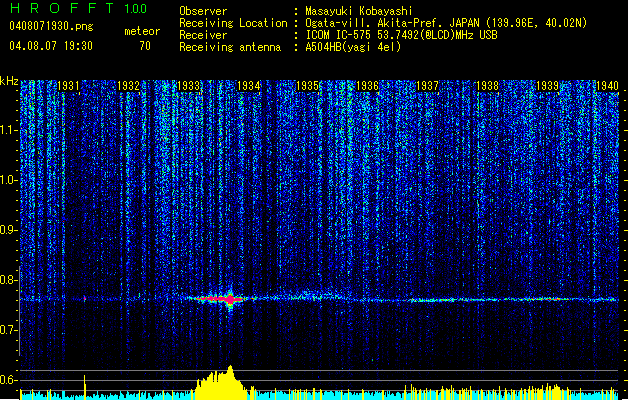Click the large yellow signal peak in power graph
629x400 pixels.
(x=221, y=383)
